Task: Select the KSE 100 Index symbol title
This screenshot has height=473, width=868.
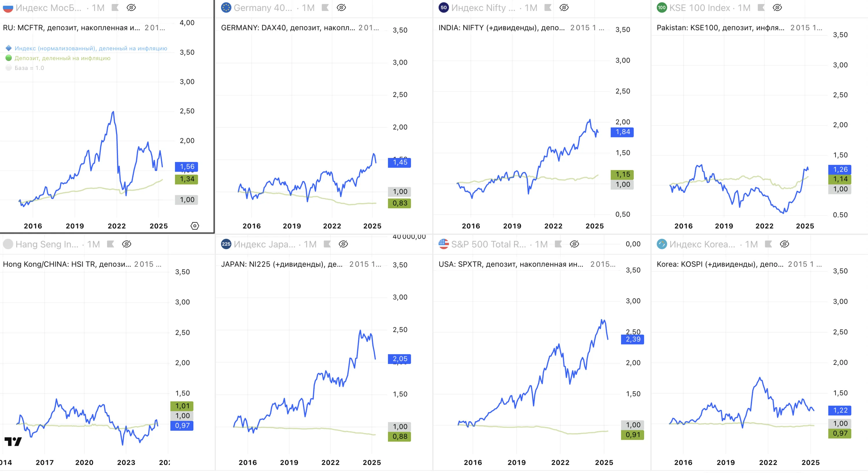Action: coord(699,8)
